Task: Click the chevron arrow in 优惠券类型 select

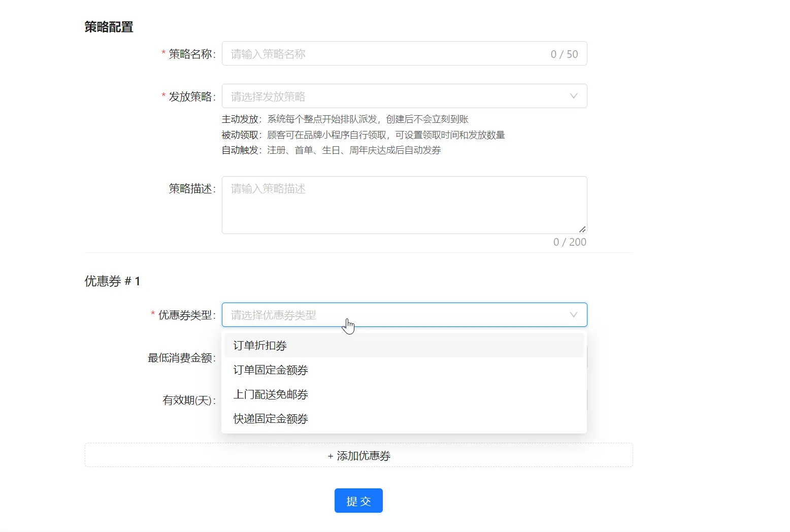Action: 574,315
